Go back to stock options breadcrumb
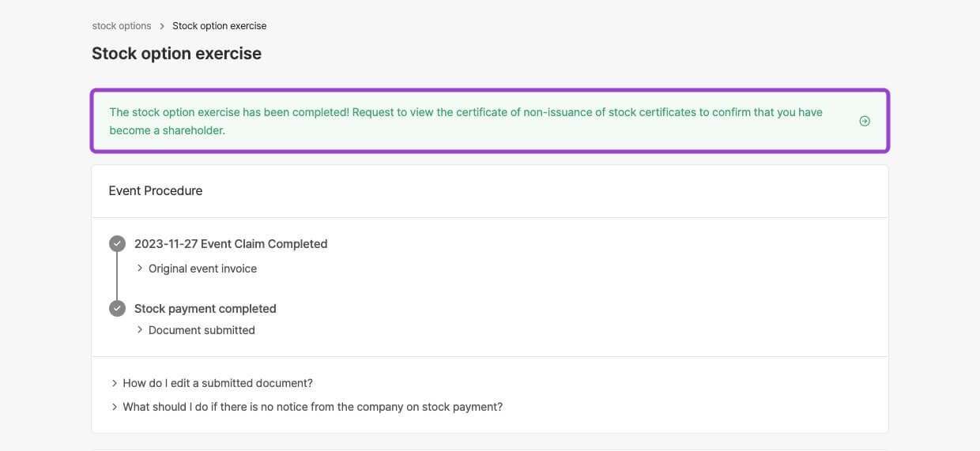The height and width of the screenshot is (451, 980). 122,26
